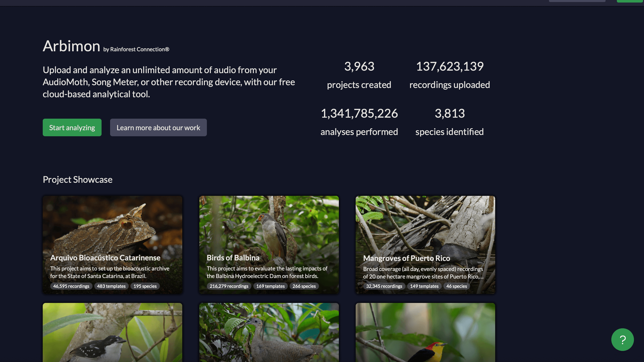Open the Arquivo Bioacústico Catarinense project card

pos(112,245)
